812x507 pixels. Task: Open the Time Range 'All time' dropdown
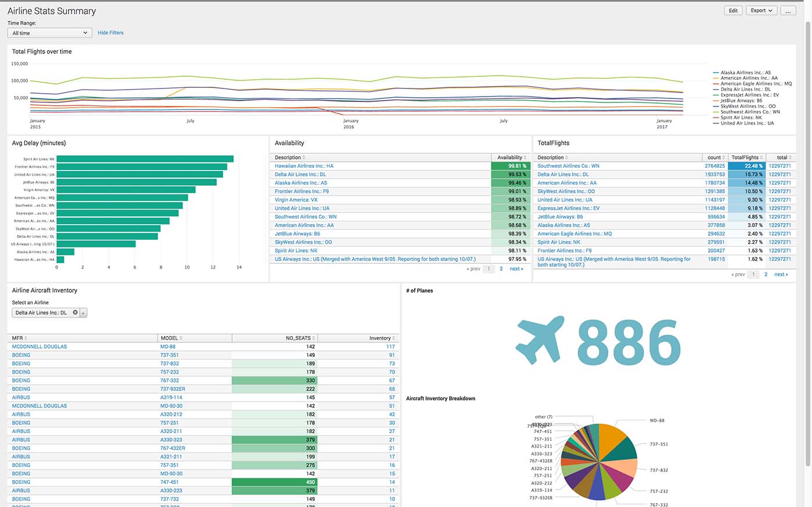click(49, 33)
